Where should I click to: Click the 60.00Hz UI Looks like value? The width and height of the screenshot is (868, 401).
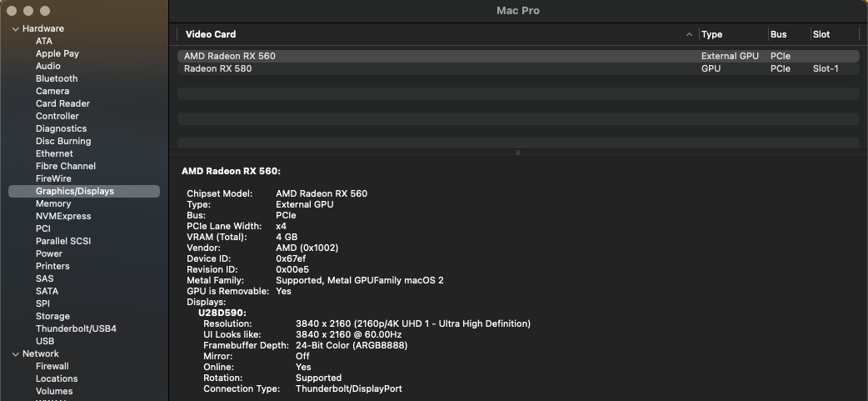click(349, 334)
